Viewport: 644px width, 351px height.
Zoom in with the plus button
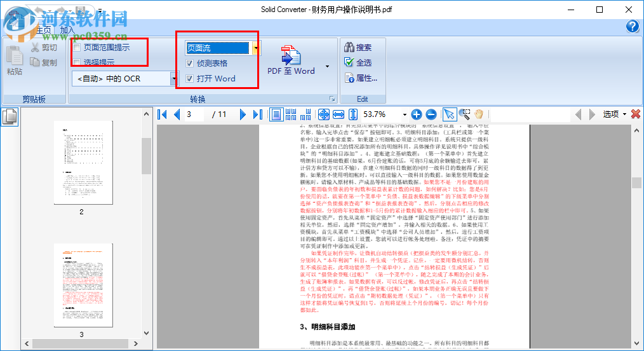[x=417, y=114]
